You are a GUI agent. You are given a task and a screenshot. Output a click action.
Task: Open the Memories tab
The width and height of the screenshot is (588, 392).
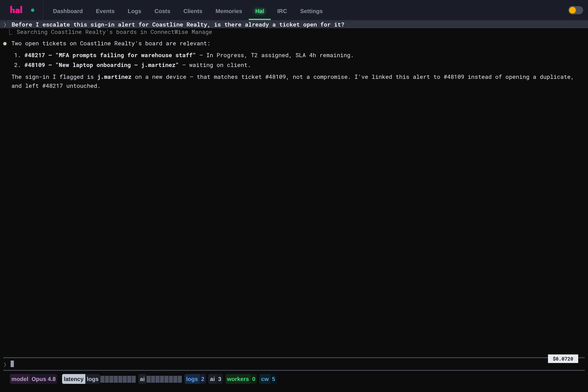tap(228, 11)
